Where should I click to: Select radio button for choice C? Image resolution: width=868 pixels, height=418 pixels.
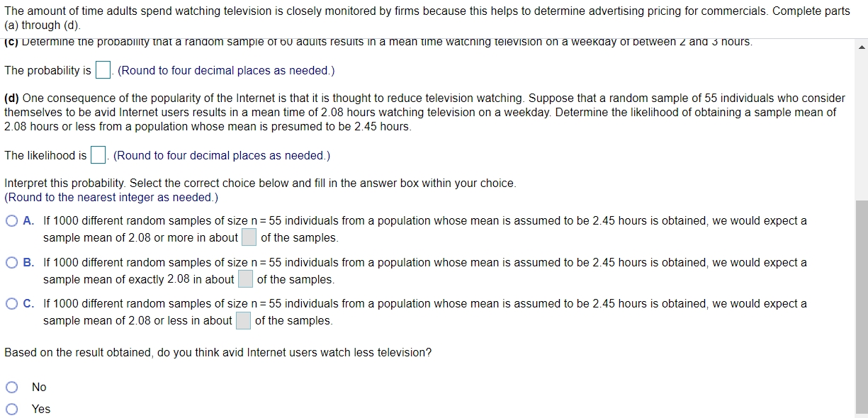pyautogui.click(x=11, y=303)
